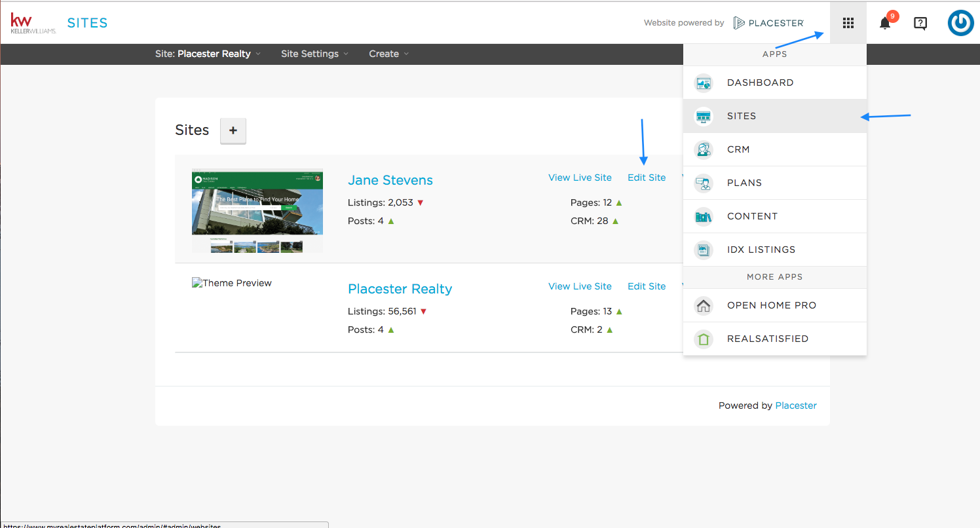Click the Dashboard app icon
The image size is (980, 528).
click(704, 83)
